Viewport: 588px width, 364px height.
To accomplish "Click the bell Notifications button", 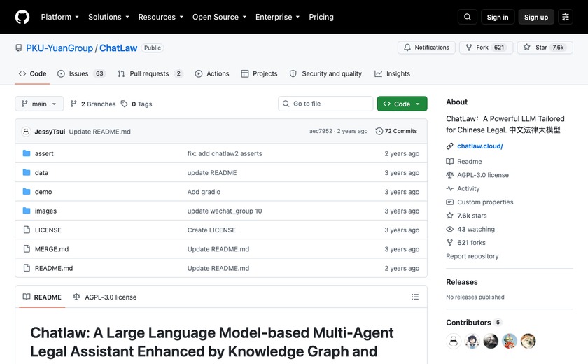I will [x=426, y=48].
